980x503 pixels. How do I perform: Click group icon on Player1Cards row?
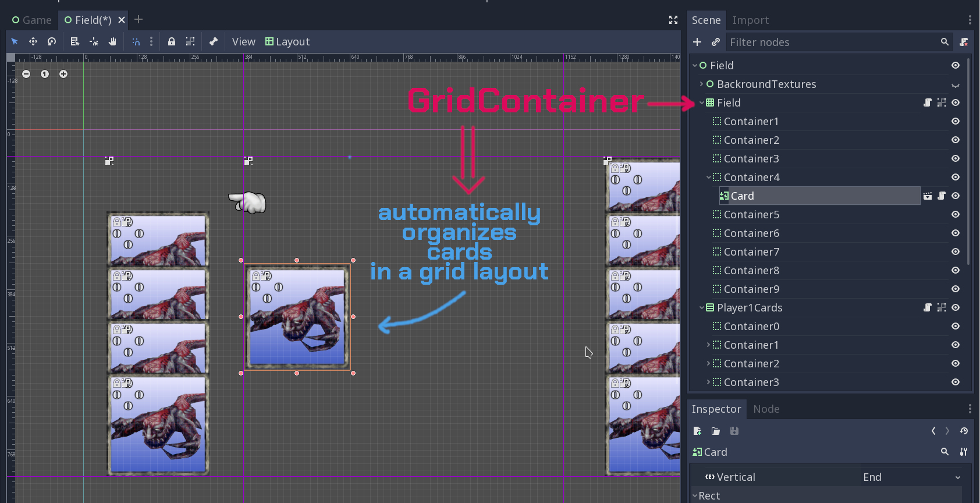tap(942, 308)
